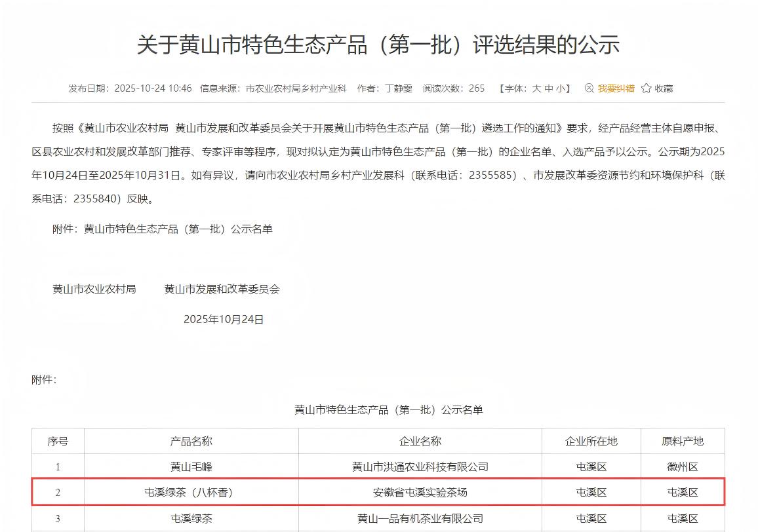Click the star favorite icon
Viewport: 758px width, 532px height.
pyautogui.click(x=646, y=88)
